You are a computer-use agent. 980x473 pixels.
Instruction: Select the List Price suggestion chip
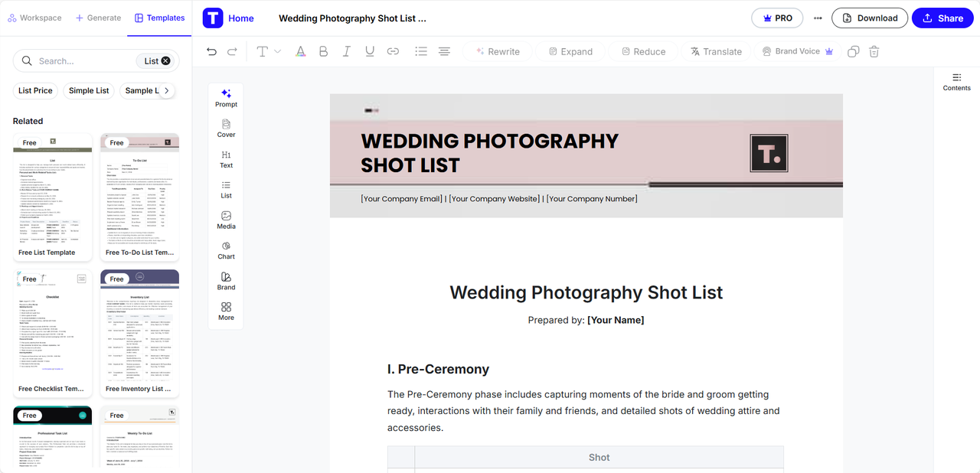coord(35,90)
